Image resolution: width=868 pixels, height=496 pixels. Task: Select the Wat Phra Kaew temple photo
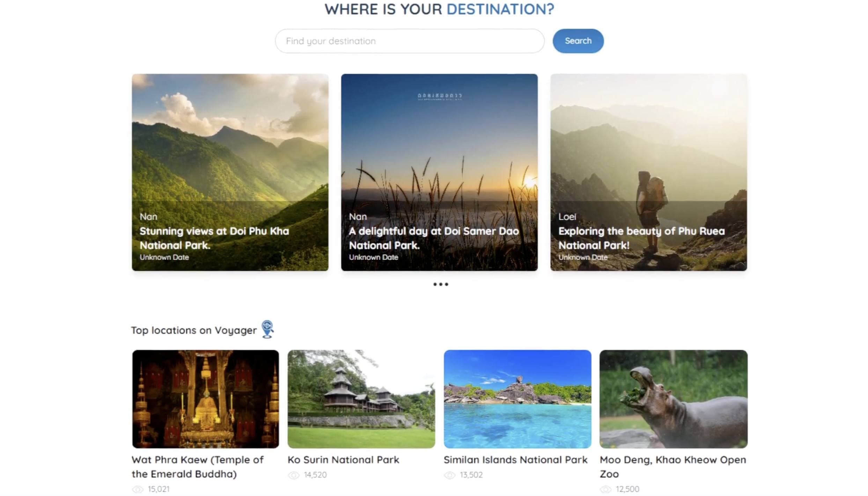(205, 399)
